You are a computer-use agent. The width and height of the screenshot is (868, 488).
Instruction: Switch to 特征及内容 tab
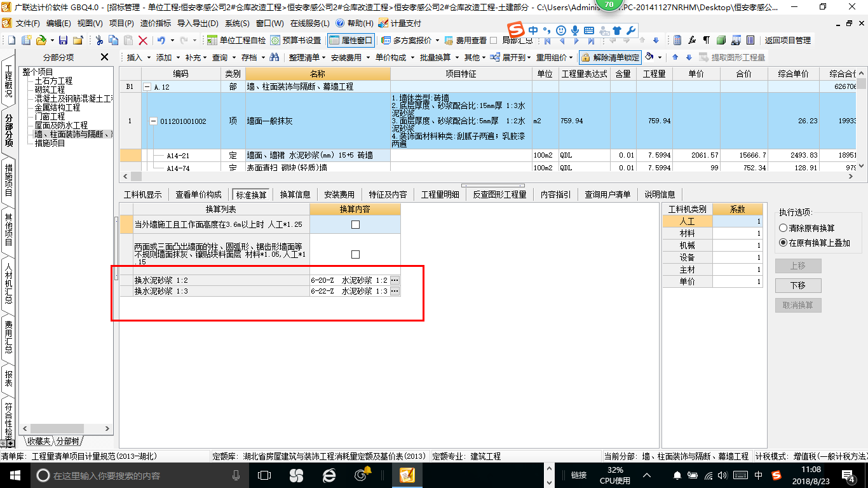388,194
